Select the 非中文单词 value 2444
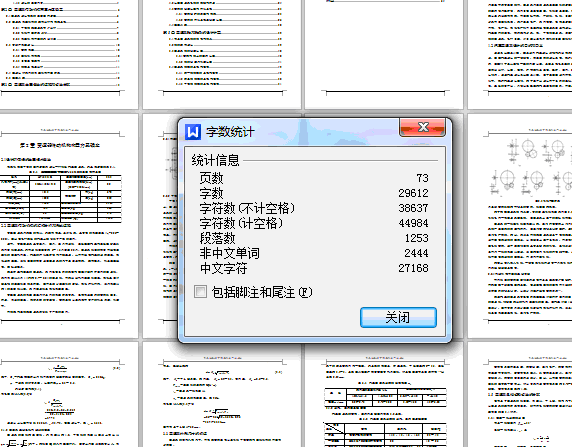Viewport: 572px width, 447px height. point(417,253)
